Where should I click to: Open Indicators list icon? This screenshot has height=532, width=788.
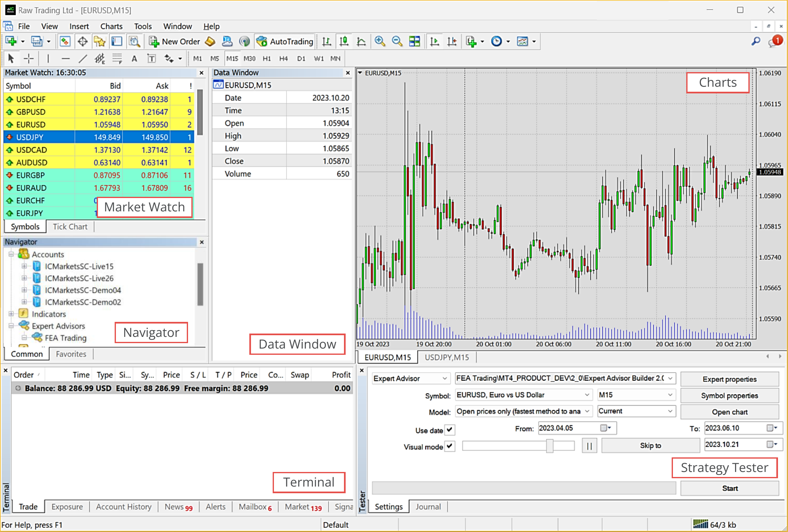(x=471, y=41)
